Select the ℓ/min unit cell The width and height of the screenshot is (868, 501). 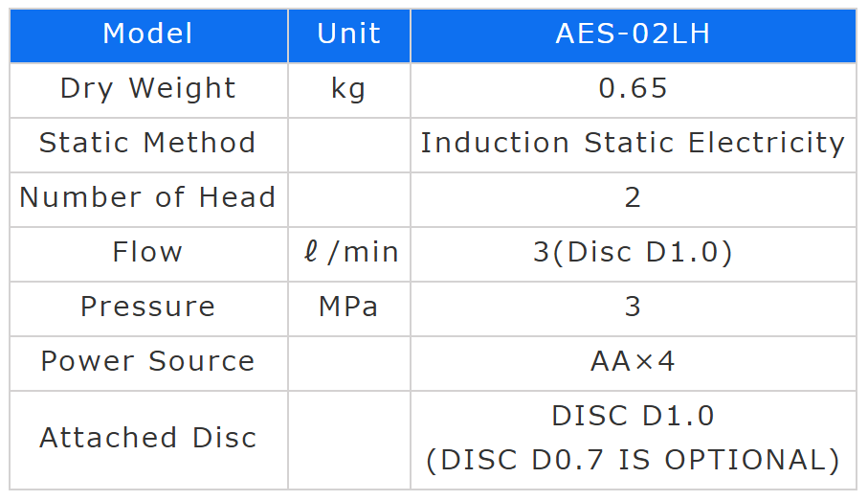(348, 253)
